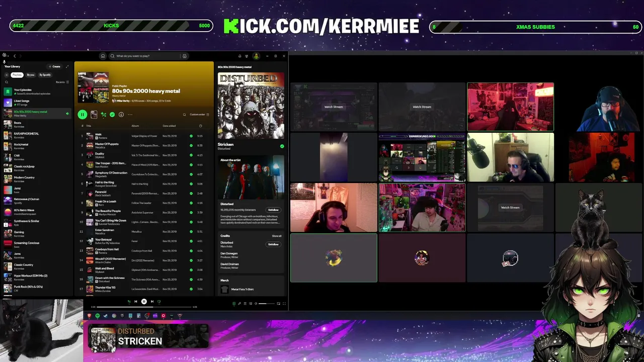Show all credits
This screenshot has height=362, width=644.
coord(277,236)
